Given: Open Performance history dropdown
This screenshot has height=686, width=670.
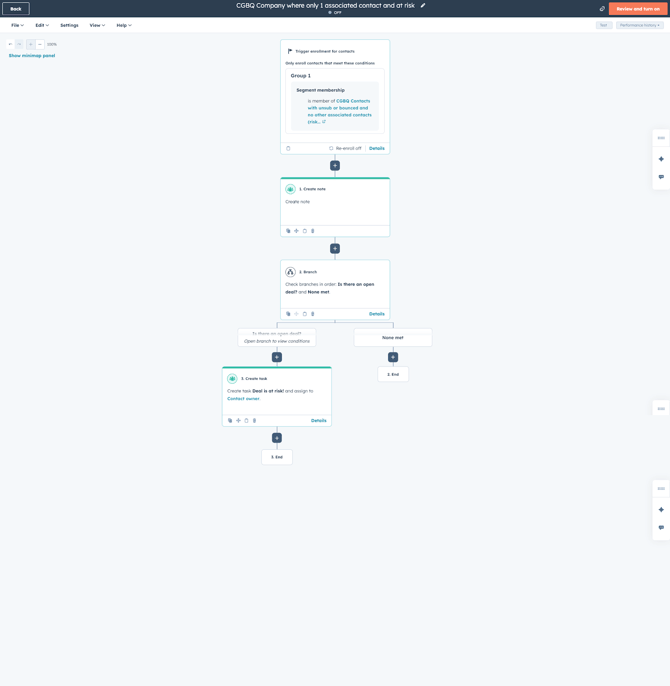Looking at the screenshot, I should [x=640, y=25].
